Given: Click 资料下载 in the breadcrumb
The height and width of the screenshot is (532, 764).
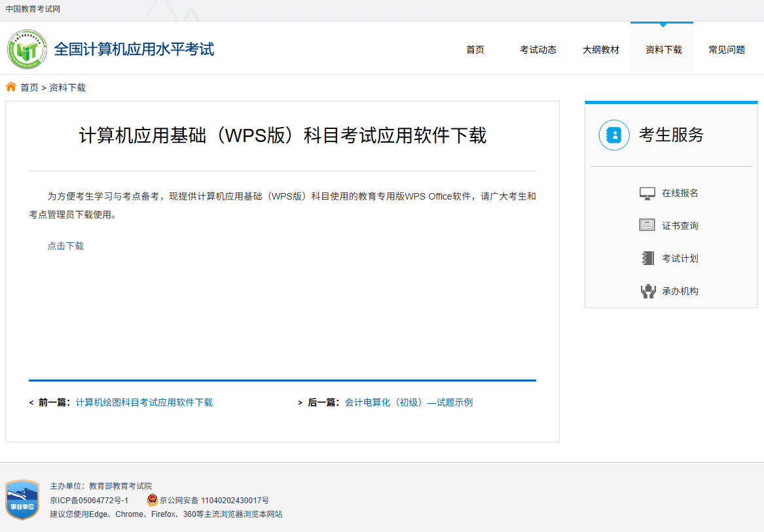Looking at the screenshot, I should point(67,88).
